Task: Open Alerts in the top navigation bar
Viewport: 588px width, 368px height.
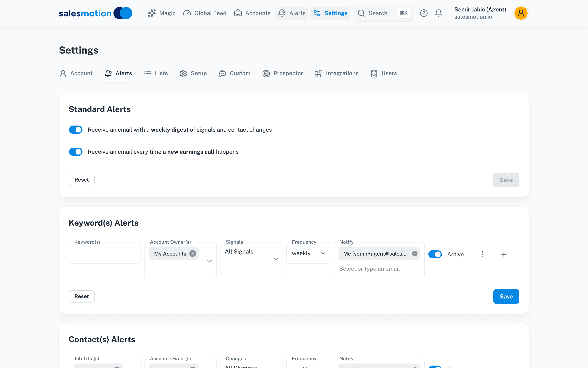Action: pos(292,13)
